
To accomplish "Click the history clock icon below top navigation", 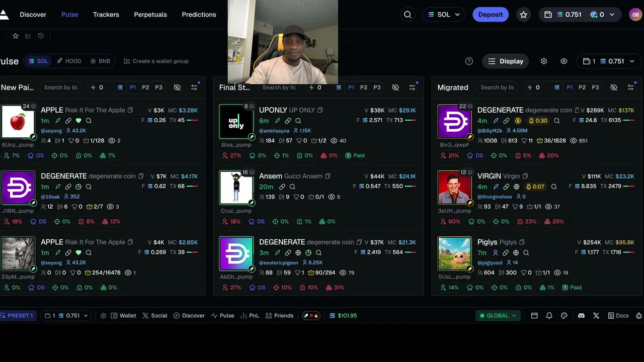I will pos(41,36).
